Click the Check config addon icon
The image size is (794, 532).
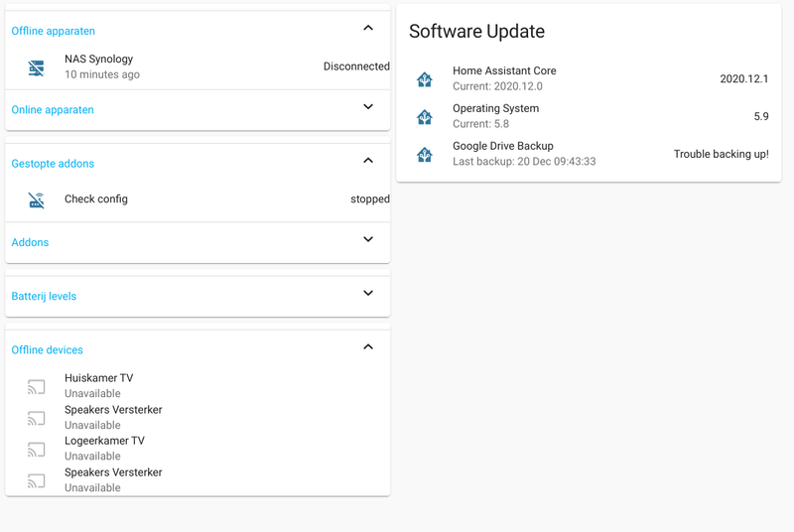[x=37, y=199]
